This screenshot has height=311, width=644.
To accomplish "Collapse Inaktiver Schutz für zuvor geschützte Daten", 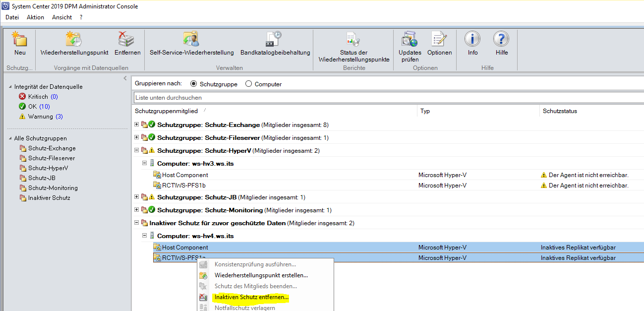I will [x=137, y=223].
